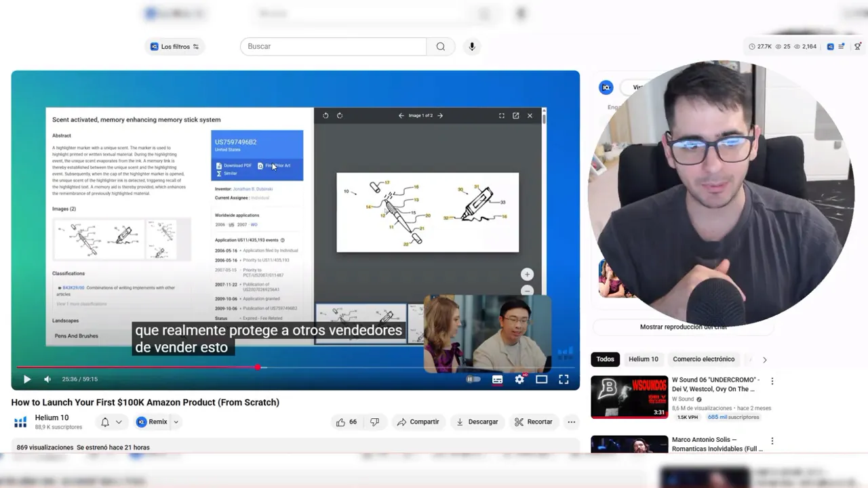Image resolution: width=868 pixels, height=488 pixels.
Task: Zoom in with the plus button in viewer
Action: coord(527,274)
